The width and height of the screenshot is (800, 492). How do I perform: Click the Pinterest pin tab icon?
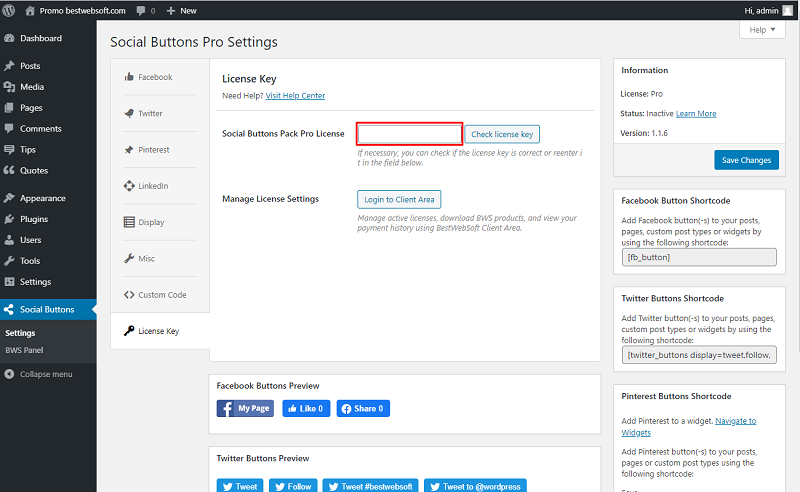click(x=129, y=150)
